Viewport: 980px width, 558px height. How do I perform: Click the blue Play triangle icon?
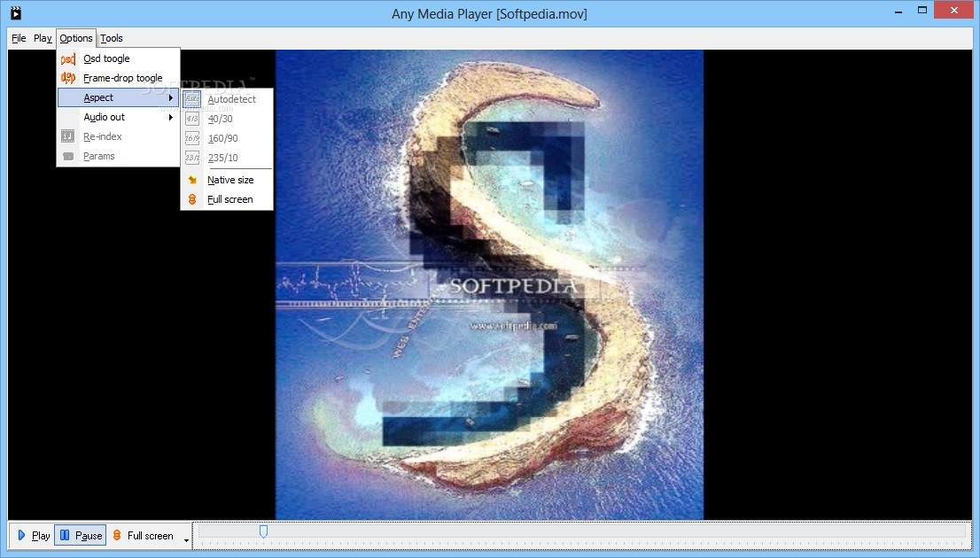pyautogui.click(x=22, y=536)
